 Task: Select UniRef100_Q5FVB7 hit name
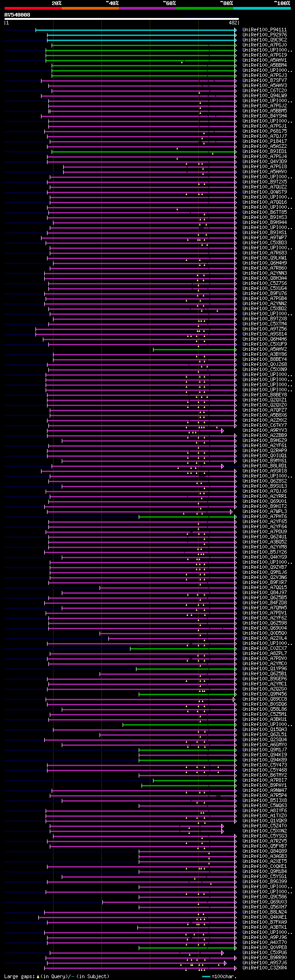(x=265, y=846)
